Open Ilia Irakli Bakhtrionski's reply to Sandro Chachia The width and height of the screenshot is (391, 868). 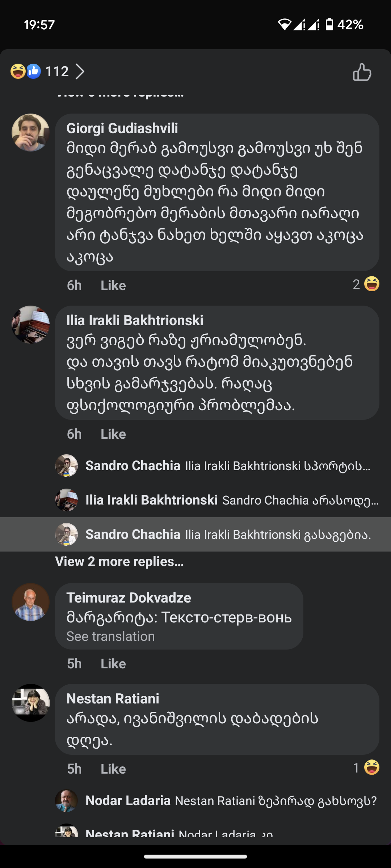point(232,500)
